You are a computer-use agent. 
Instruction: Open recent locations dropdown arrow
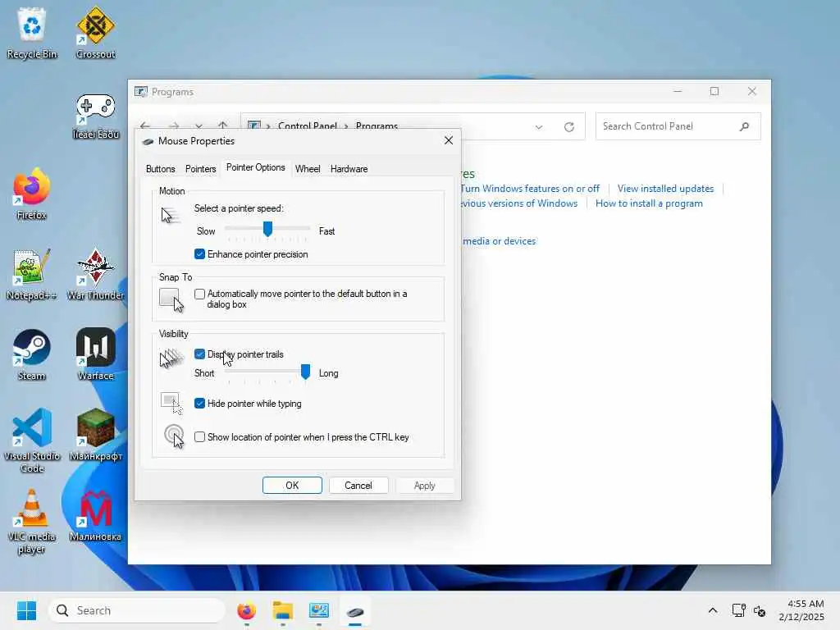tap(199, 126)
